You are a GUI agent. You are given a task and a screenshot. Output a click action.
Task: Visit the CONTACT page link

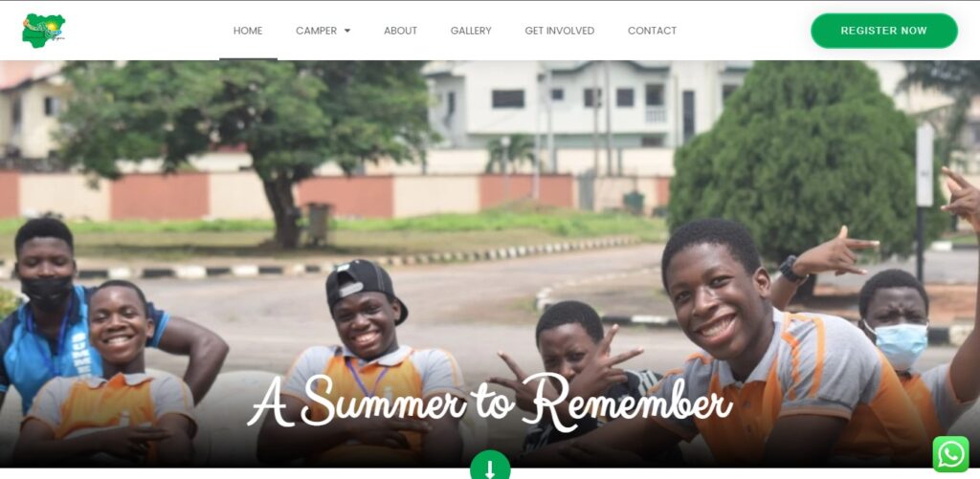point(652,31)
